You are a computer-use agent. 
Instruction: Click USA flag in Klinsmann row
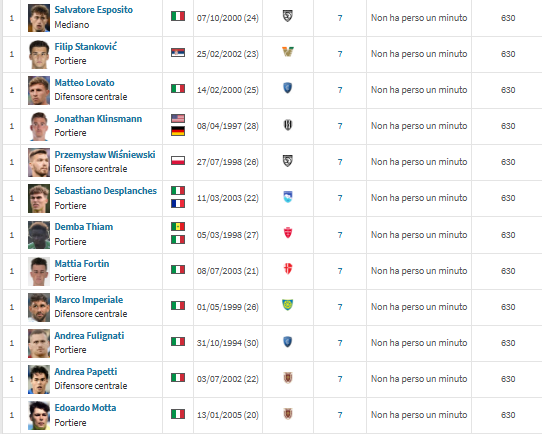[x=178, y=119]
